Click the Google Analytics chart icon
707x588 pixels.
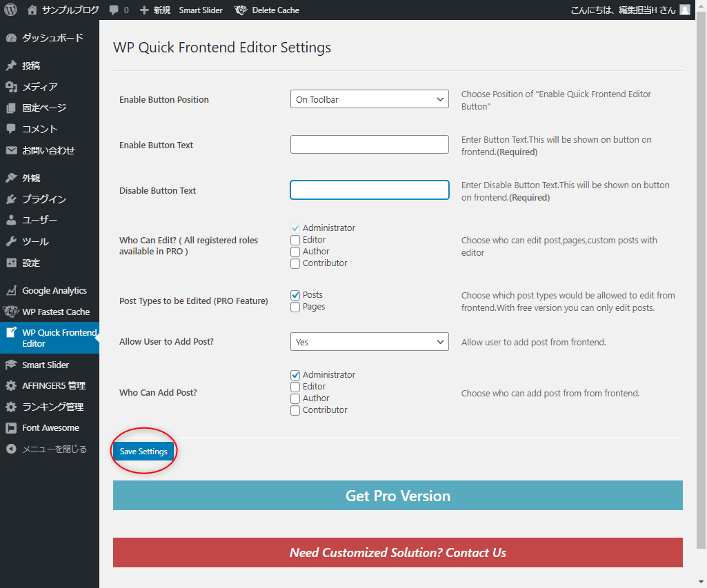pyautogui.click(x=11, y=291)
